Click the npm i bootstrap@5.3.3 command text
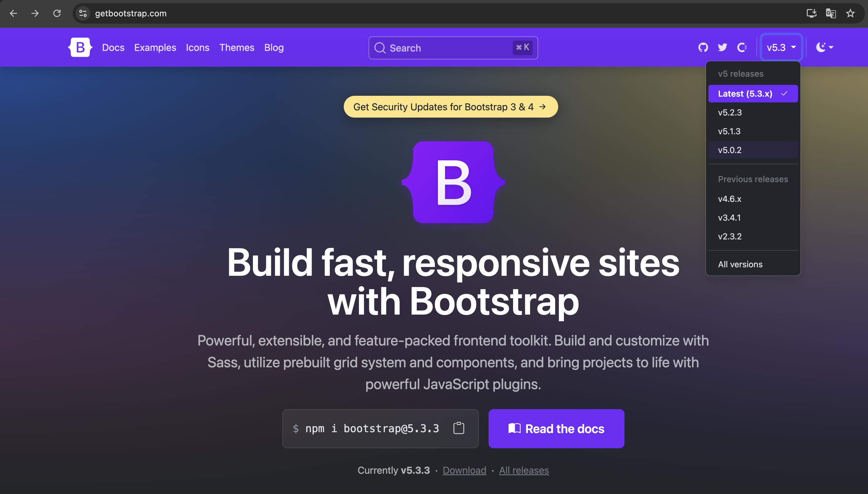The width and height of the screenshot is (868, 494). point(372,428)
